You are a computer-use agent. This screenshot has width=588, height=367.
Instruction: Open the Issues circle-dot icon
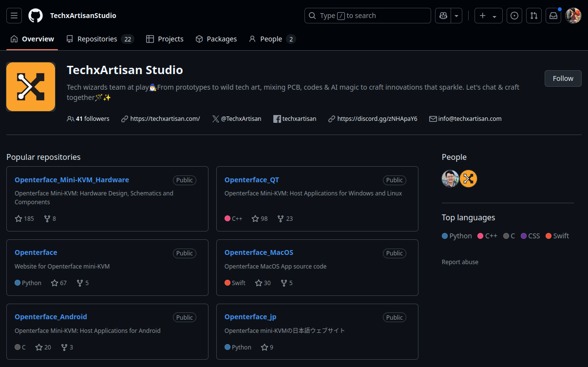click(x=514, y=16)
